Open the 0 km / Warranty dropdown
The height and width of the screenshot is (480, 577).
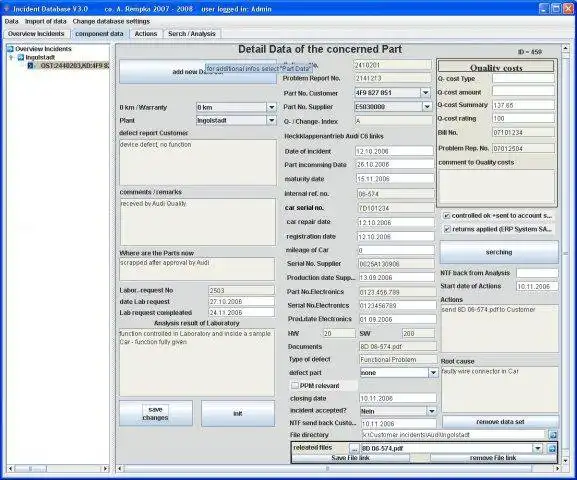pyautogui.click(x=271, y=107)
